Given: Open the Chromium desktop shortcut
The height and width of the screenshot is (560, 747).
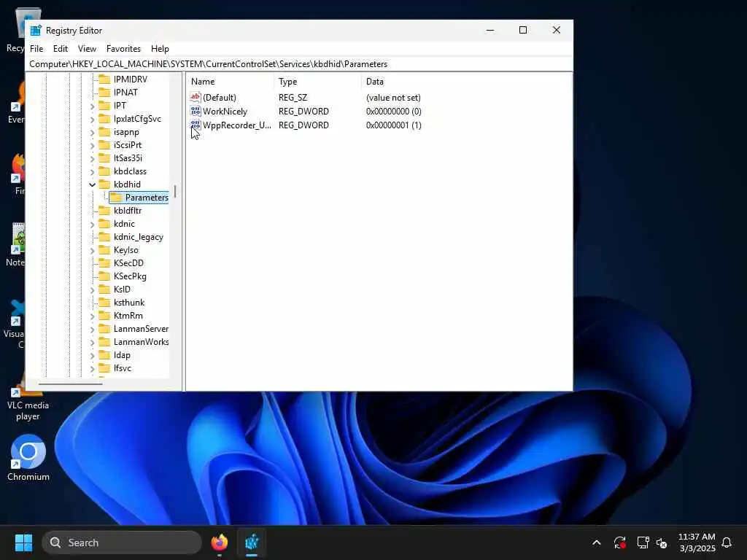Looking at the screenshot, I should tap(28, 458).
